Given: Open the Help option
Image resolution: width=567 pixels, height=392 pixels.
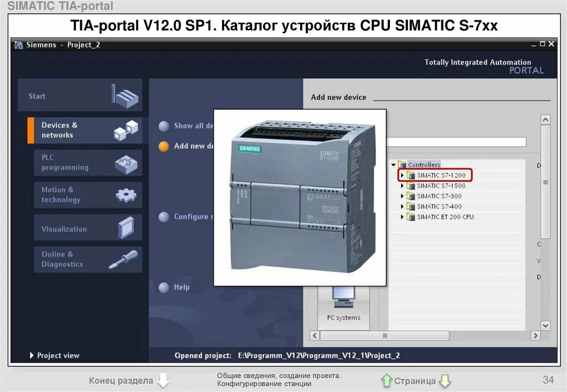Looking at the screenshot, I should click(x=174, y=287).
